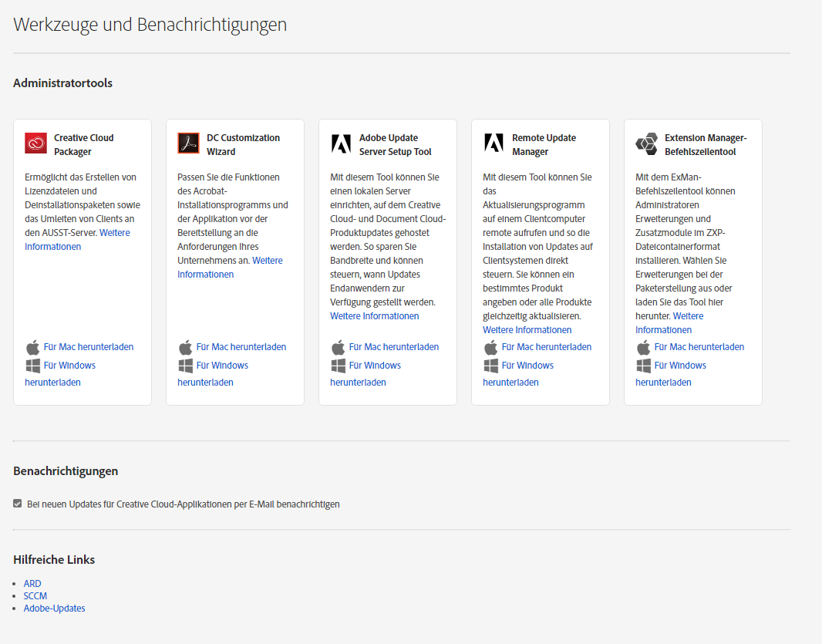
Task: Download DC Customization Wizard für Mac
Action: click(x=241, y=347)
